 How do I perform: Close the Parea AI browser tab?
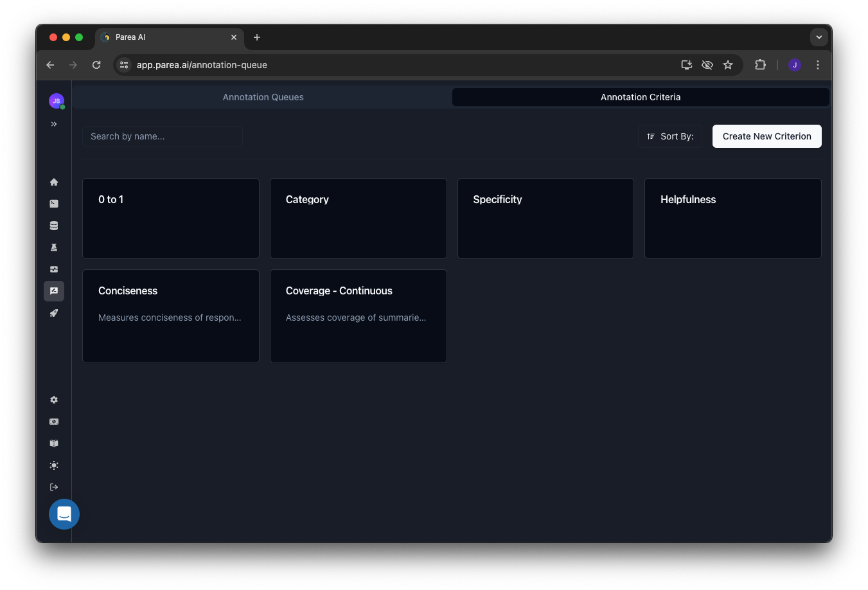(234, 37)
